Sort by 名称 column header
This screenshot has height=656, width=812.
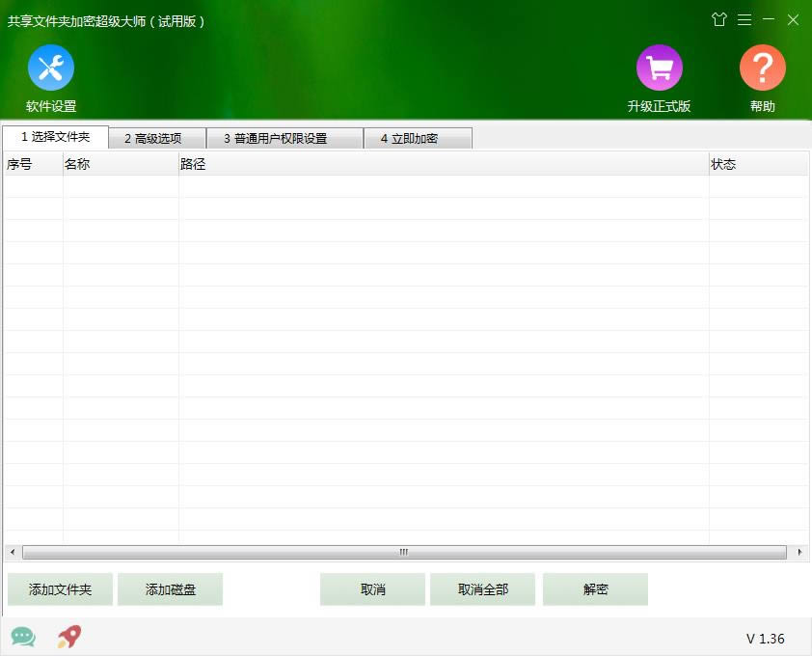(x=121, y=164)
